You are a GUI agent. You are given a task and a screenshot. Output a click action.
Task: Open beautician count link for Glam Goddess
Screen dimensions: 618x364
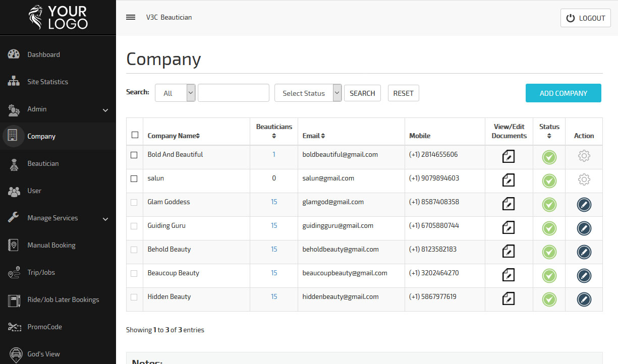[274, 202]
